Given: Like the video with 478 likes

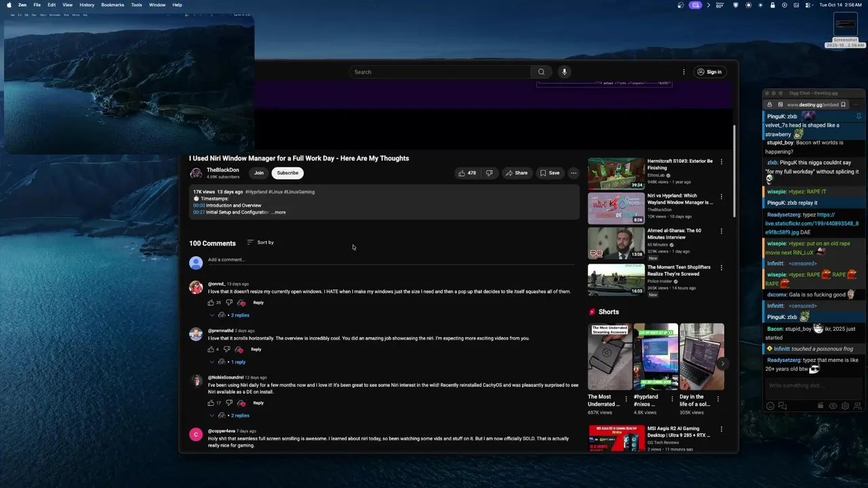Looking at the screenshot, I should coord(467,173).
